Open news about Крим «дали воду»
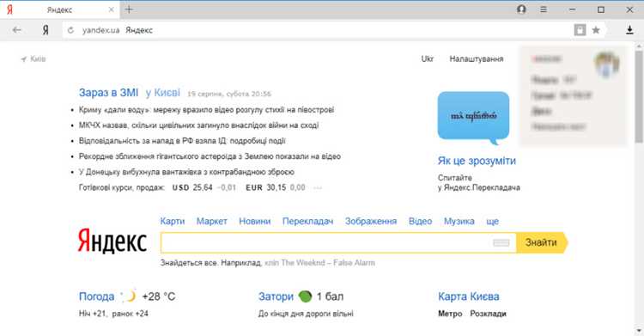The height and width of the screenshot is (336, 644). pos(206,110)
